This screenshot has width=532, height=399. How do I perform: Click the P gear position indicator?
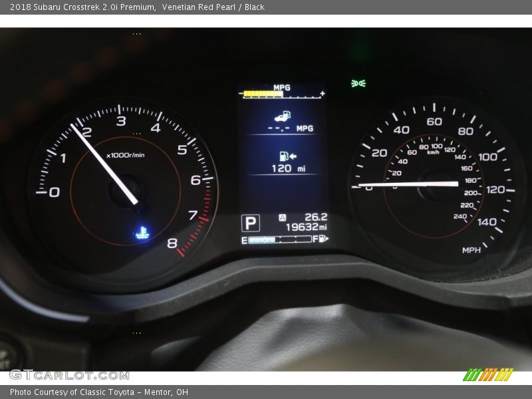[251, 223]
